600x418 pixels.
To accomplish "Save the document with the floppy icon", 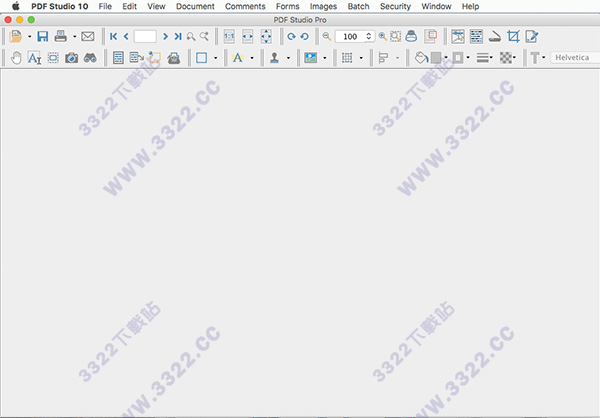I will click(x=42, y=36).
